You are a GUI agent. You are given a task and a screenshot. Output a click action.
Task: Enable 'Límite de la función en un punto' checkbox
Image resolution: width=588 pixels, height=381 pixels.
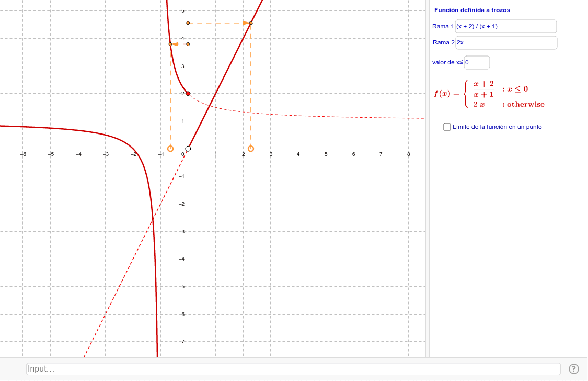tap(447, 127)
